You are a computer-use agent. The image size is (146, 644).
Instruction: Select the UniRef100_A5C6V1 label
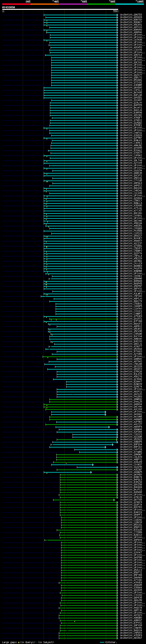(x=131, y=25)
